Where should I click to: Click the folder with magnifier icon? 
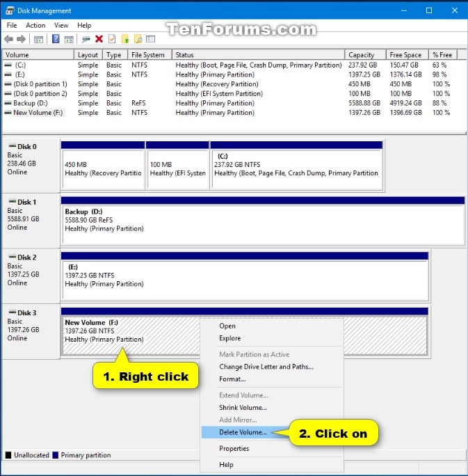point(138,39)
